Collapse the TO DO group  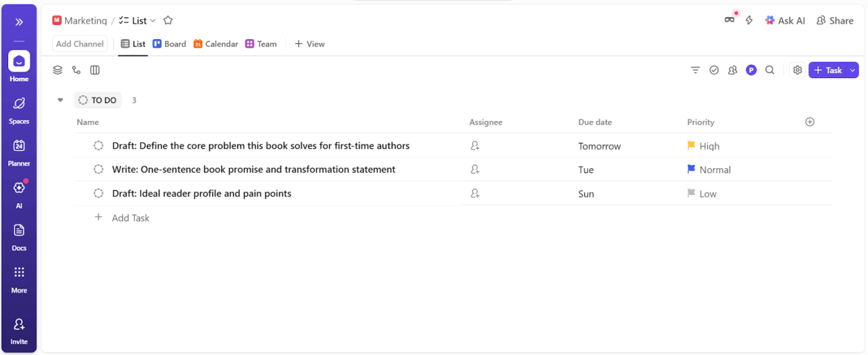tap(60, 100)
